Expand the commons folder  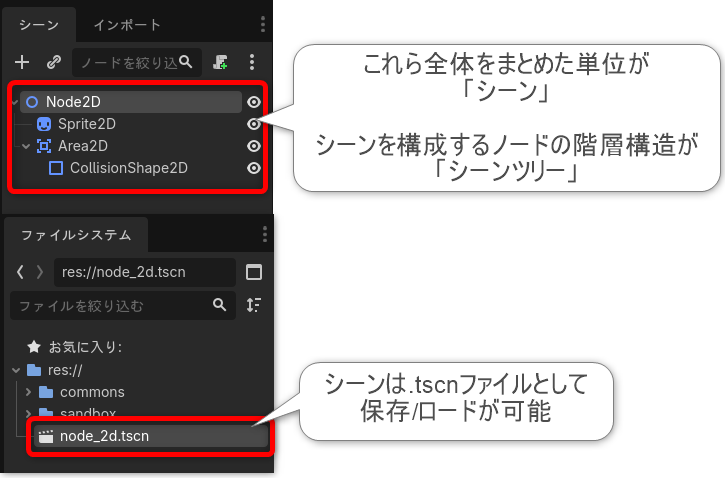pyautogui.click(x=29, y=392)
